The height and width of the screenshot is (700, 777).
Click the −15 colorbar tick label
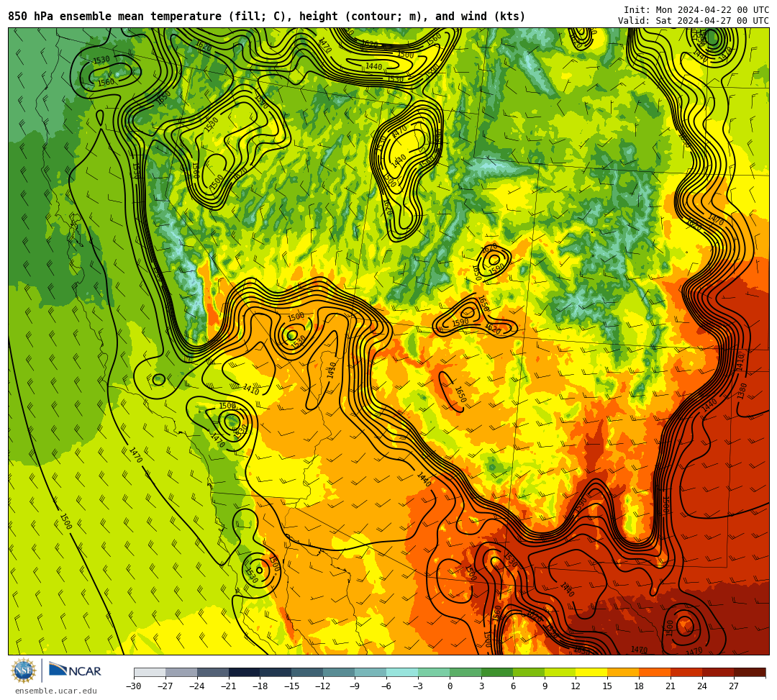(291, 686)
